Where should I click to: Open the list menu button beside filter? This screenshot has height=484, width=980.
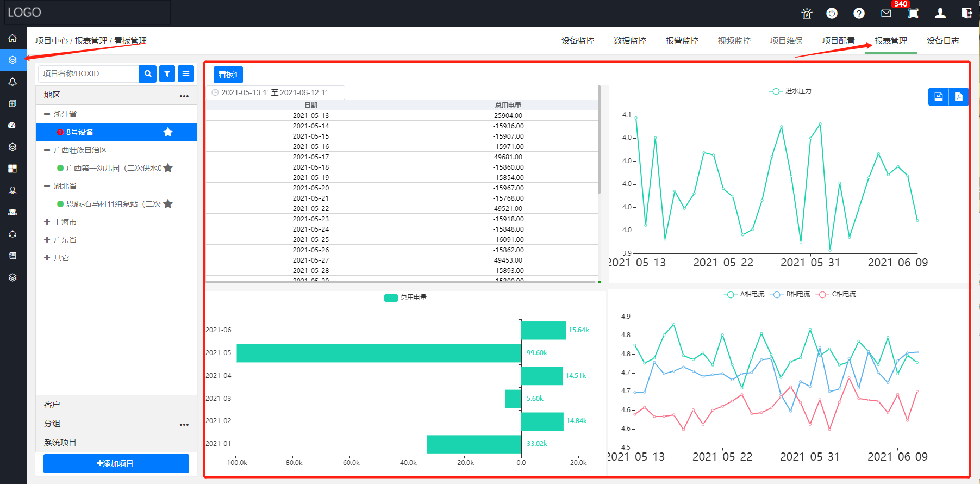(186, 73)
